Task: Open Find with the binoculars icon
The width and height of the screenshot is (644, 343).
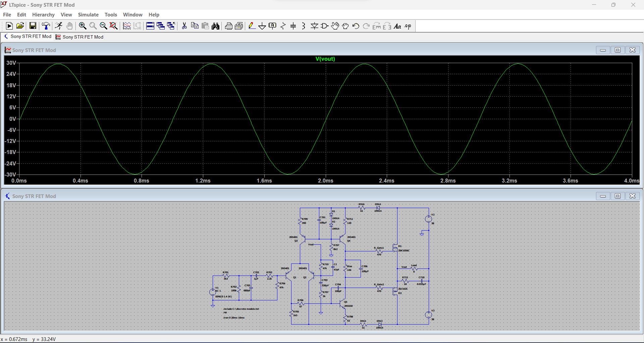Action: 216,26
